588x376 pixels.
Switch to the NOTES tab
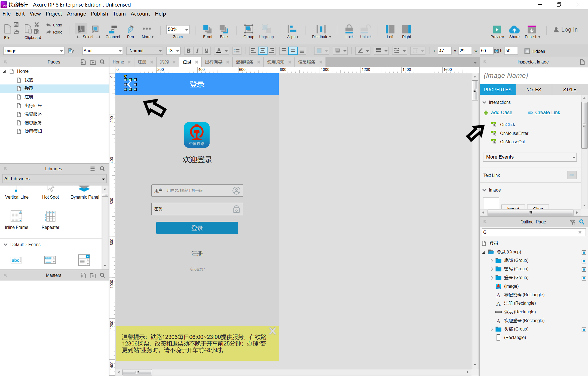pyautogui.click(x=533, y=89)
